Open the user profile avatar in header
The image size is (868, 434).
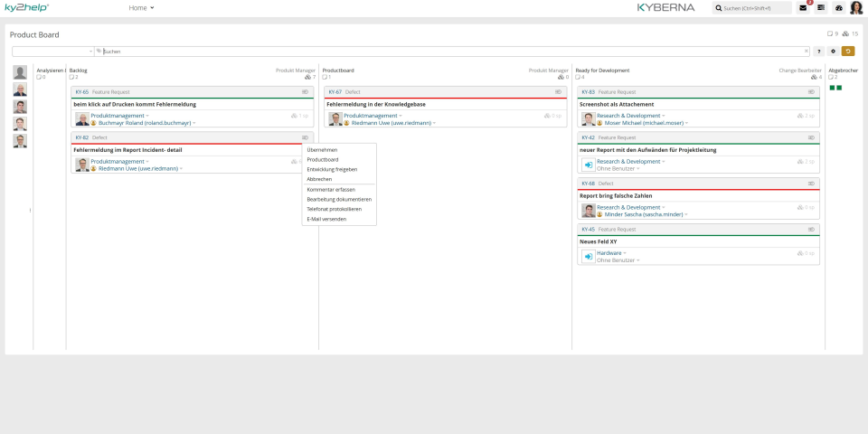coord(856,8)
